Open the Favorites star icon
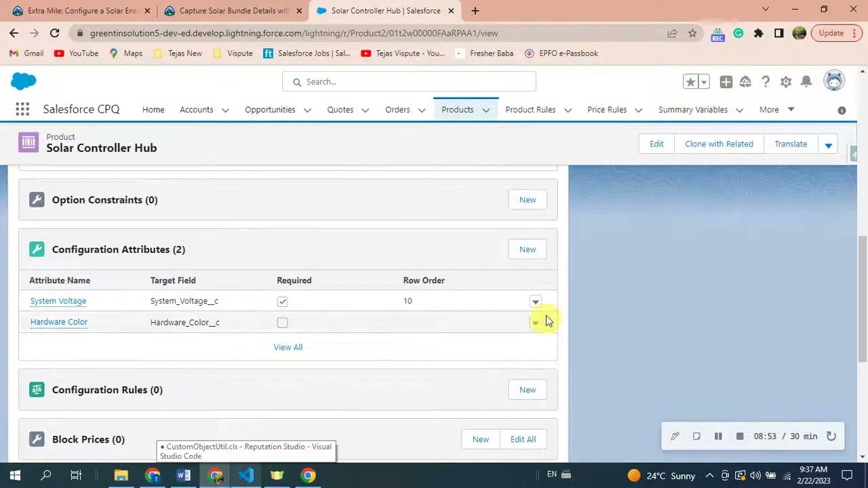The width and height of the screenshot is (868, 488). tap(690, 82)
